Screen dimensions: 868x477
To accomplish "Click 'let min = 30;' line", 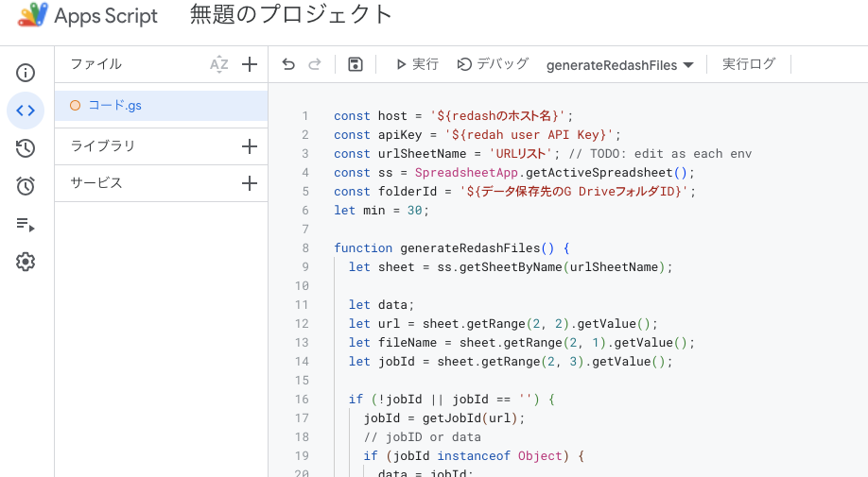I will click(x=381, y=210).
